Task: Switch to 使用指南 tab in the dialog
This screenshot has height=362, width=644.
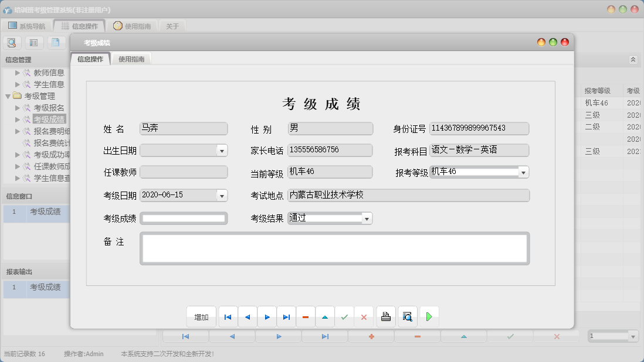Action: pyautogui.click(x=131, y=59)
